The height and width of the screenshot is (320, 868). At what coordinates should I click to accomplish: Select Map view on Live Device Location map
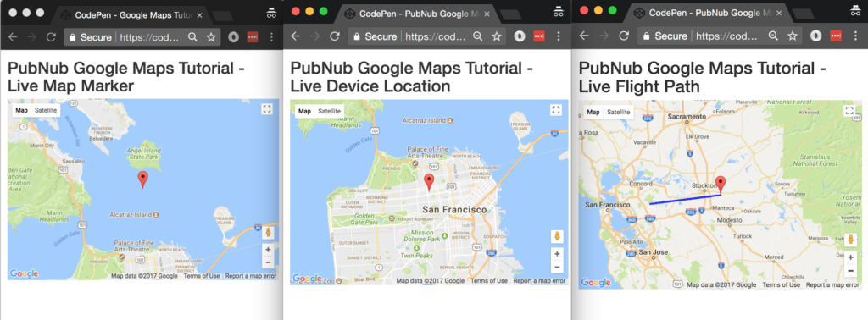coord(304,111)
